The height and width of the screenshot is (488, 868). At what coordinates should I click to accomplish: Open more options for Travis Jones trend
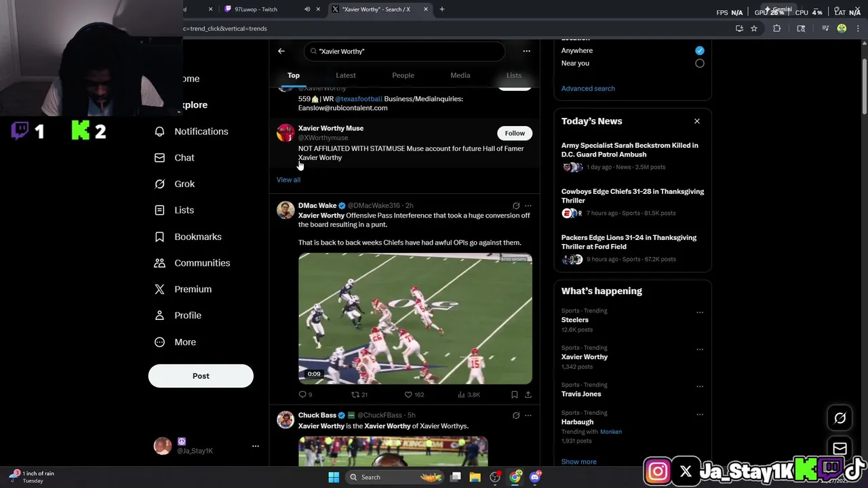pos(700,386)
